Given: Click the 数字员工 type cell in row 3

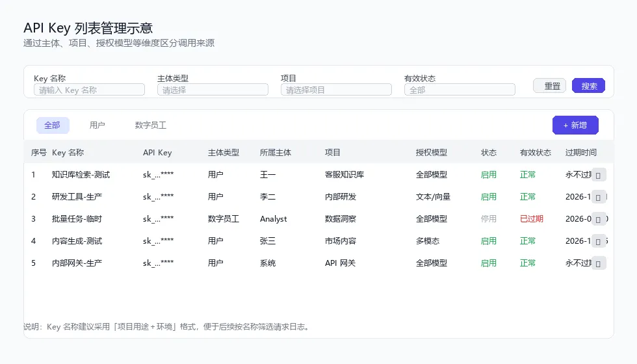Looking at the screenshot, I should 224,219.
